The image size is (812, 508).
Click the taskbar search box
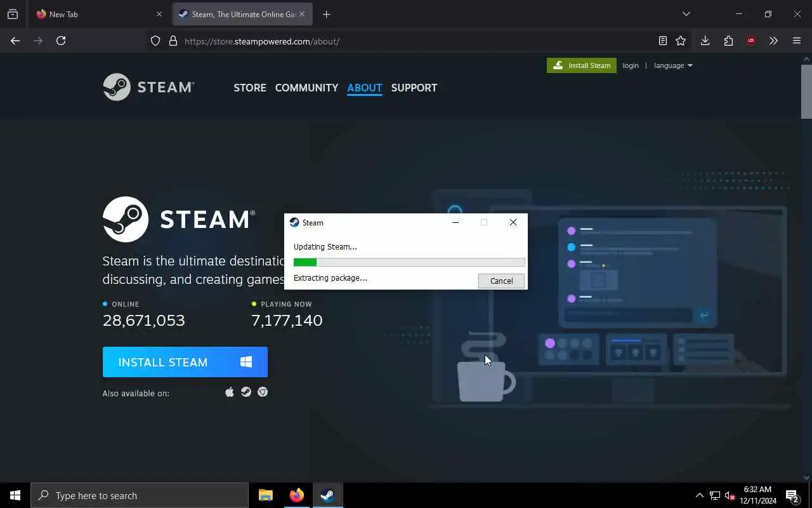pos(140,495)
